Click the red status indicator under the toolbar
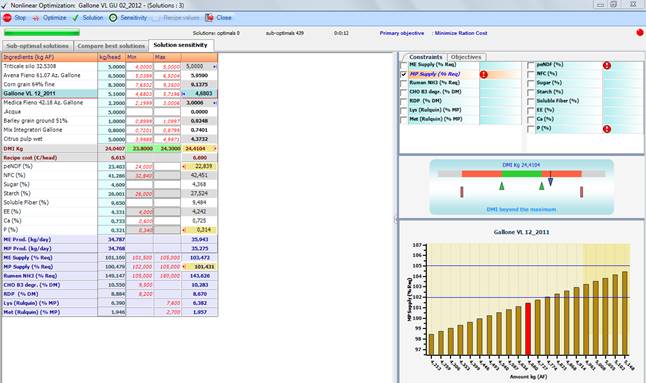The image size is (646, 383). pyautogui.click(x=639, y=33)
